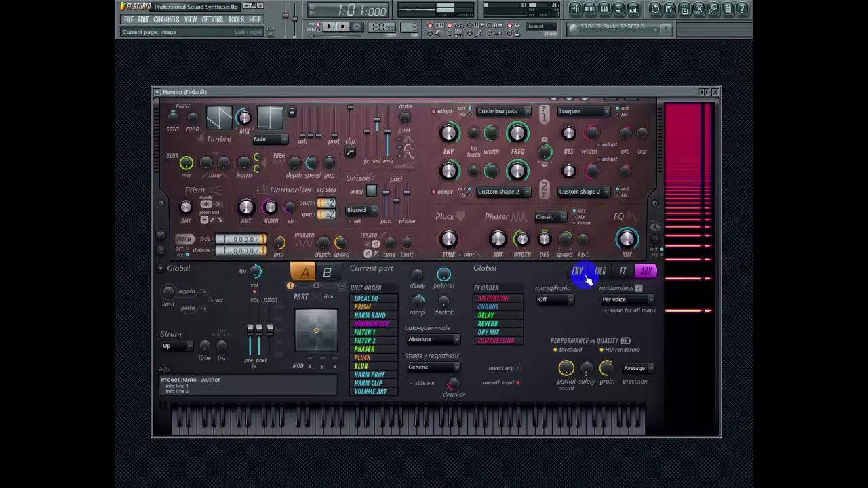Click the Harmonizer shift step field
Screen dimensions: 868x488
pos(326,203)
